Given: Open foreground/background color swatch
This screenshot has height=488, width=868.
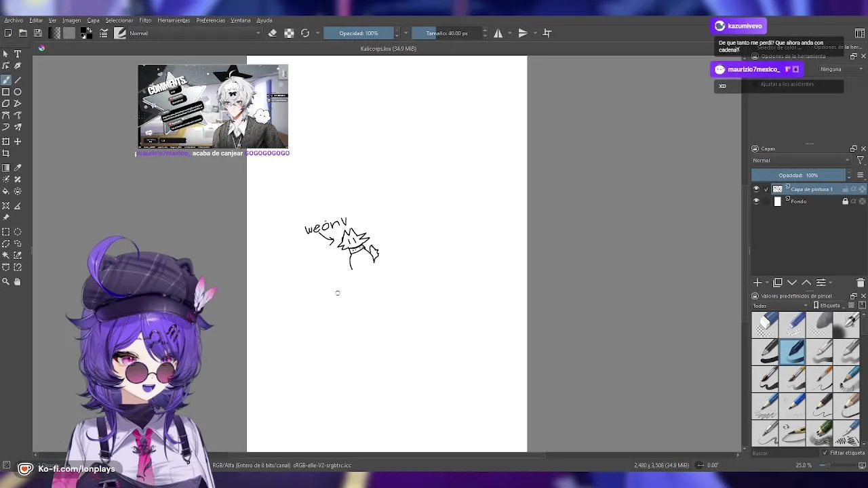Looking at the screenshot, I should [86, 33].
